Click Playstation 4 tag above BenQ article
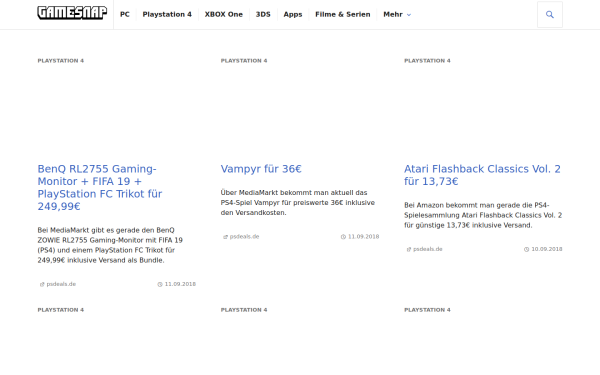600x375 pixels. click(x=60, y=60)
